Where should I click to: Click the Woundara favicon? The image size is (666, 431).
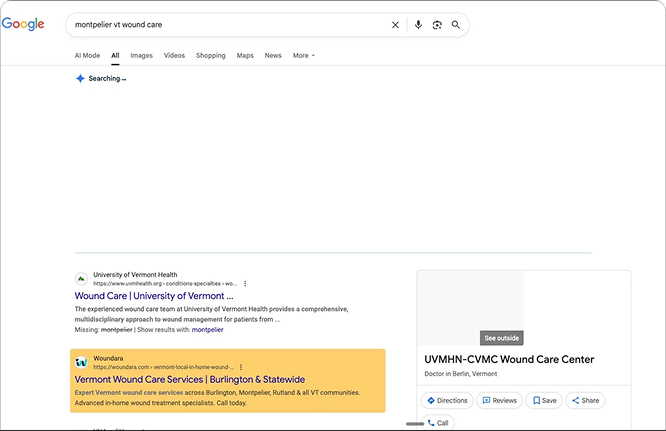click(x=81, y=362)
